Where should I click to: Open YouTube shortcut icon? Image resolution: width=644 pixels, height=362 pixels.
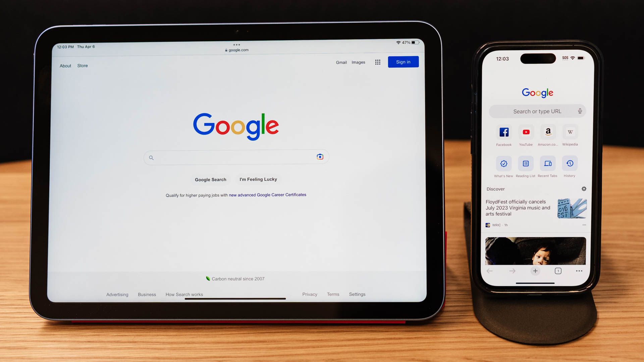[x=526, y=132]
